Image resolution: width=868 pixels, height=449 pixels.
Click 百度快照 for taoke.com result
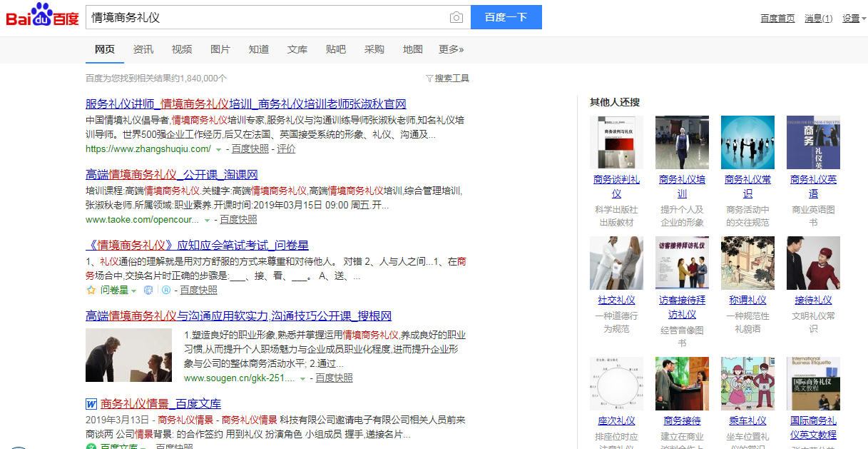(238, 220)
